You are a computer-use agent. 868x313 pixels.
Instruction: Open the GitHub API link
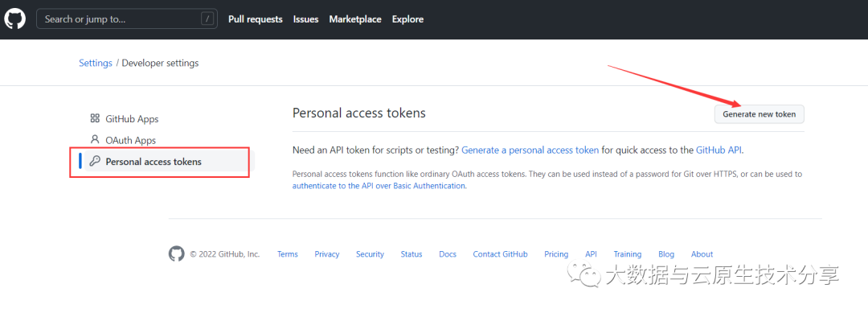[719, 150]
